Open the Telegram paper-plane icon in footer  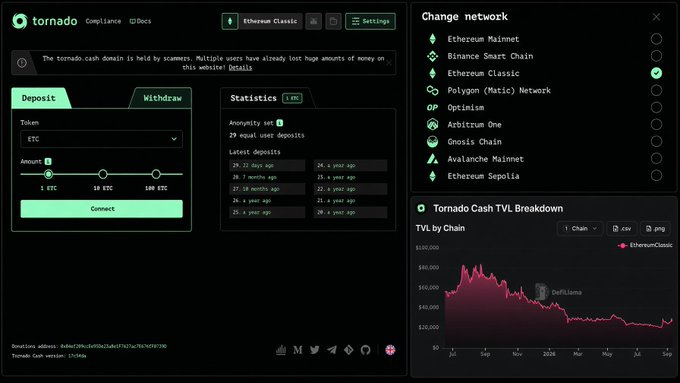click(x=332, y=350)
